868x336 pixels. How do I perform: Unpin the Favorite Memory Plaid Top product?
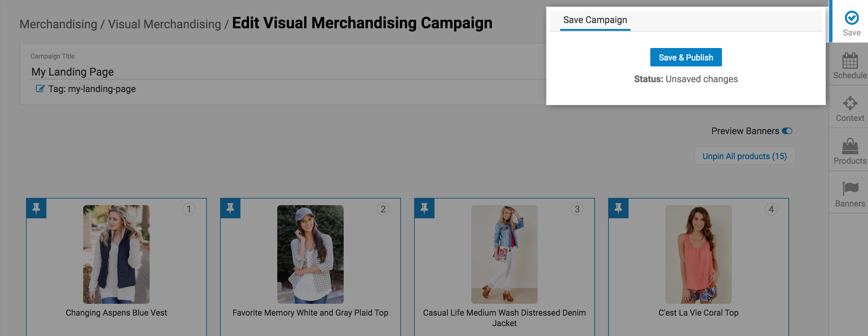[231, 208]
